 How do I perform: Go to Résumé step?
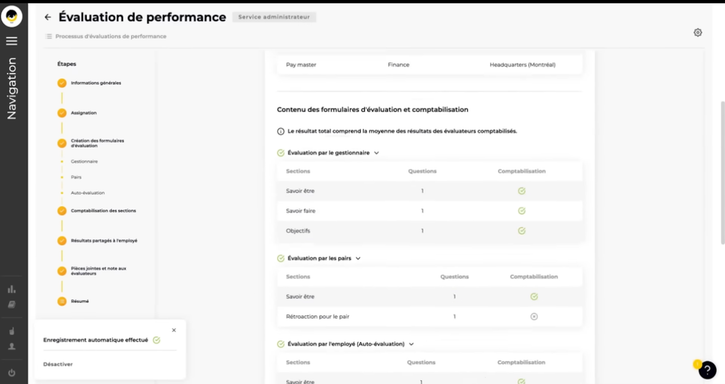(80, 301)
